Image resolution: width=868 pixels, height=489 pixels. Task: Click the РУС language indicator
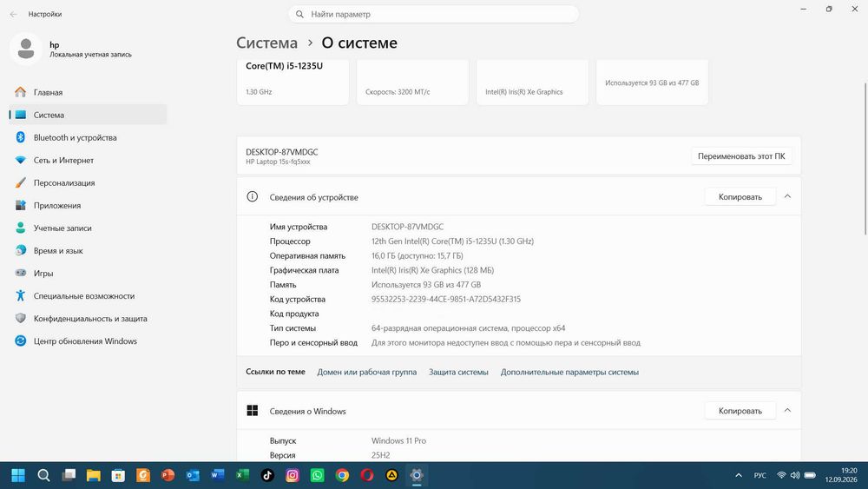click(x=760, y=475)
